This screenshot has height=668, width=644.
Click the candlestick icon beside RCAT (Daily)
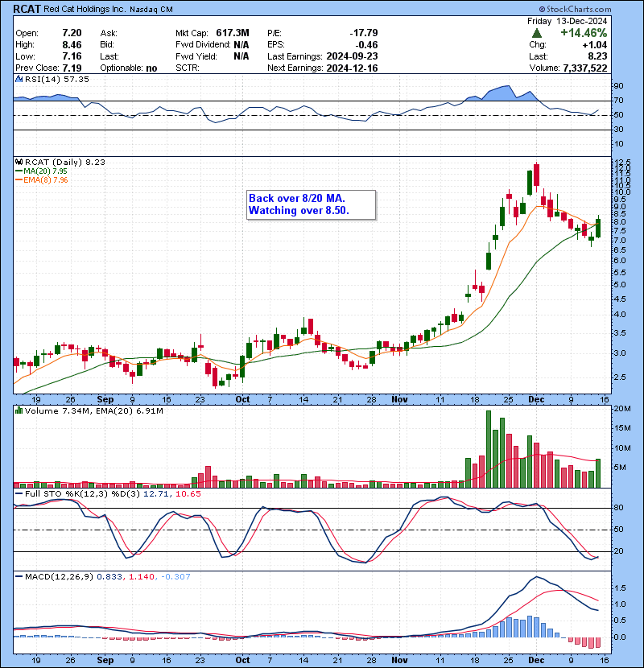19,163
